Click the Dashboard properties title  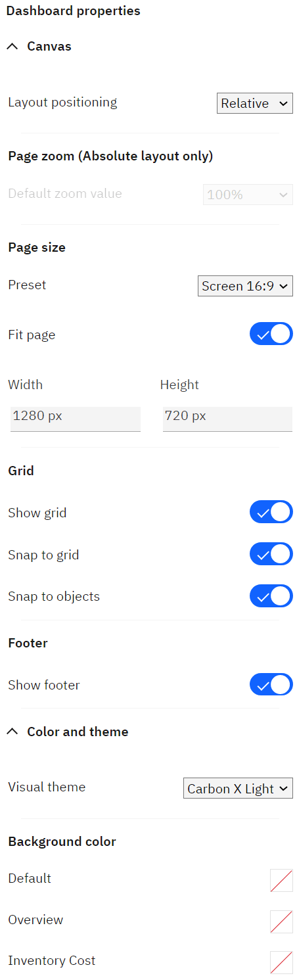(73, 11)
